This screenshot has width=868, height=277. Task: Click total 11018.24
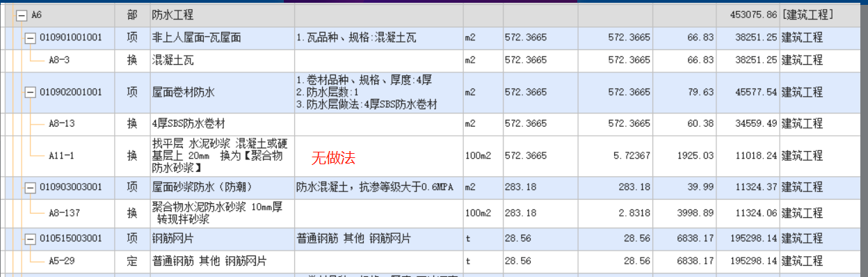click(x=754, y=155)
